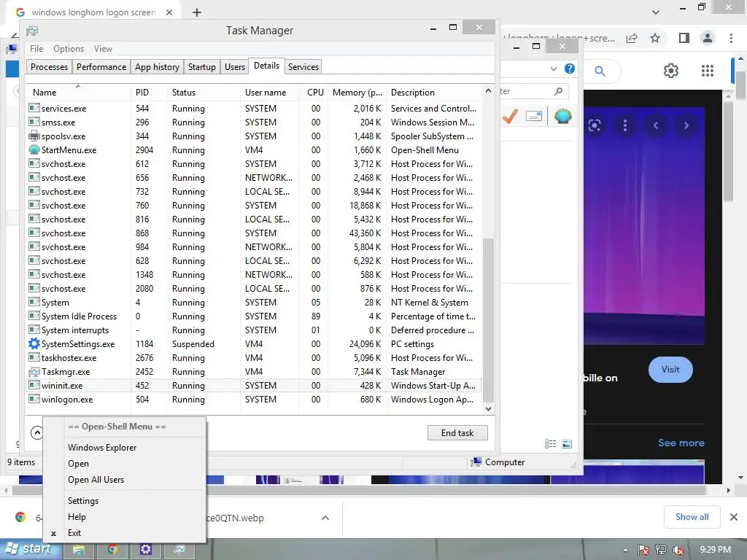Screen dimensions: 747x560
Task: Click the End task button
Action: pyautogui.click(x=457, y=433)
